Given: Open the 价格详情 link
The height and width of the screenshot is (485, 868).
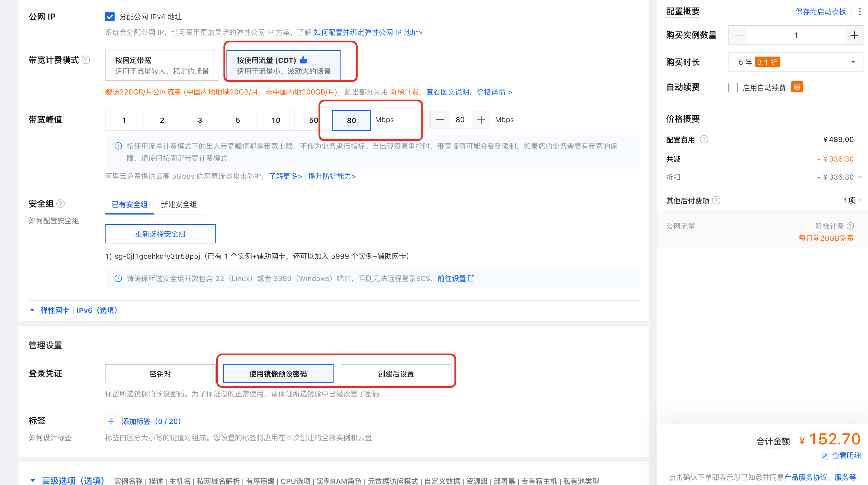Looking at the screenshot, I should click(x=494, y=92).
